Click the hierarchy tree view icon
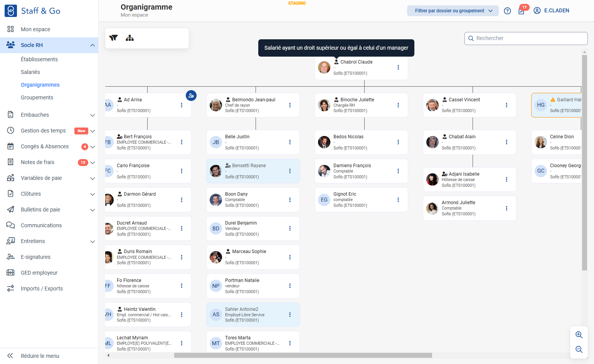Viewport: 594px width, 364px height. (x=130, y=38)
